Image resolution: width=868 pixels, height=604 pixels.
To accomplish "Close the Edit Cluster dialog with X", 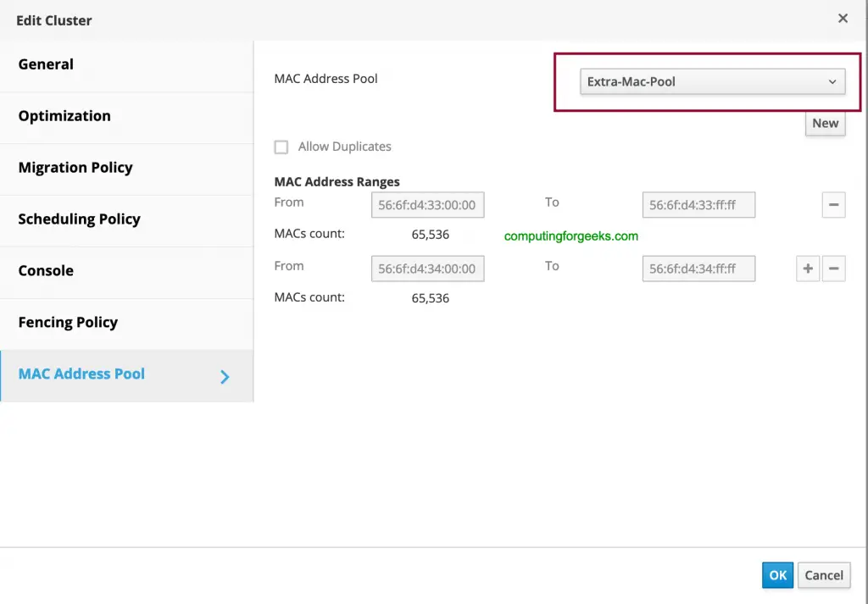I will click(843, 19).
